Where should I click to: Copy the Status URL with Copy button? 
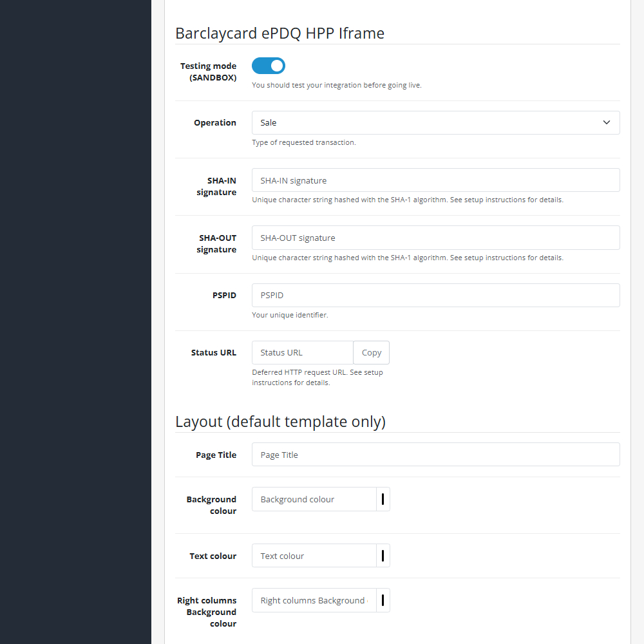(372, 352)
